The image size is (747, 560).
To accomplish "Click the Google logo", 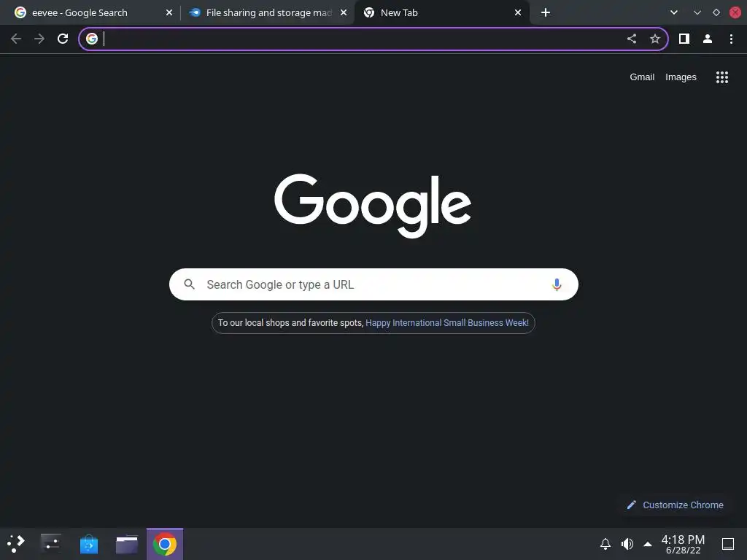I will click(373, 206).
